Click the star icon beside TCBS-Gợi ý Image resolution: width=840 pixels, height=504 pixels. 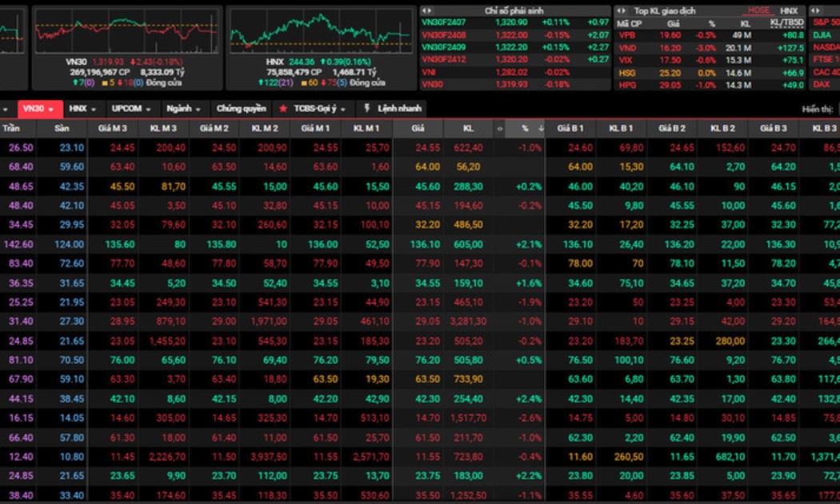tap(283, 109)
